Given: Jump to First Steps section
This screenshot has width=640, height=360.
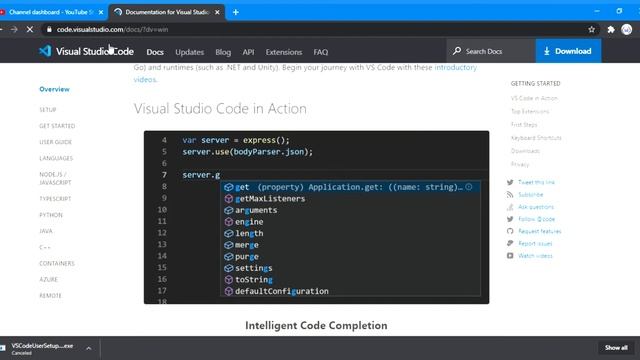Looking at the screenshot, I should pos(524,124).
